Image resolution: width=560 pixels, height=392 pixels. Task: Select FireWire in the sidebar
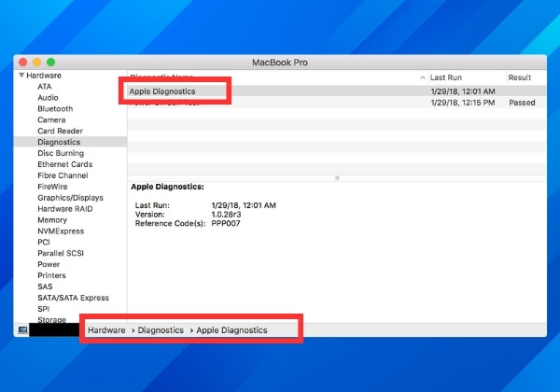[52, 187]
